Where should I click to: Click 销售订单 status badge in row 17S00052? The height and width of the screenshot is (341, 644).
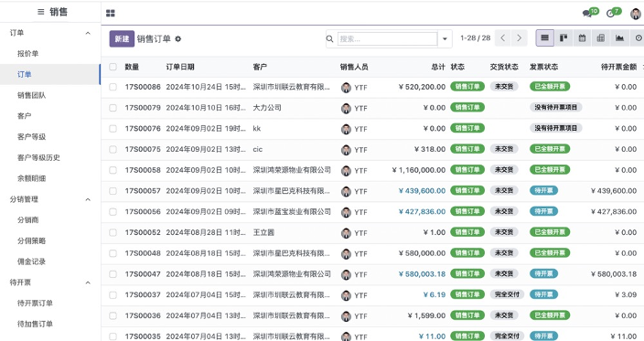click(467, 232)
